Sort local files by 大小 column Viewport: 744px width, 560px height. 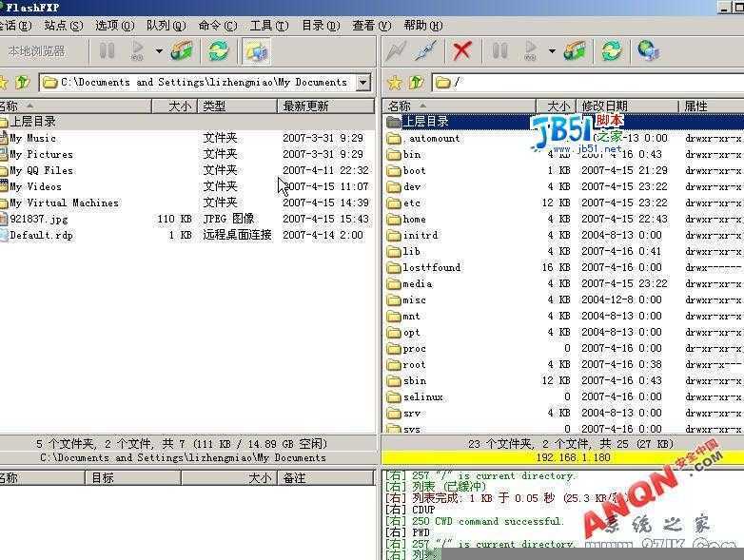[x=175, y=106]
